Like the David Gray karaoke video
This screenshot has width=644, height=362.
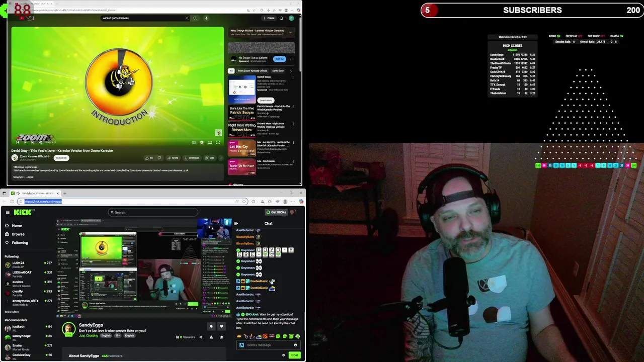pyautogui.click(x=149, y=158)
